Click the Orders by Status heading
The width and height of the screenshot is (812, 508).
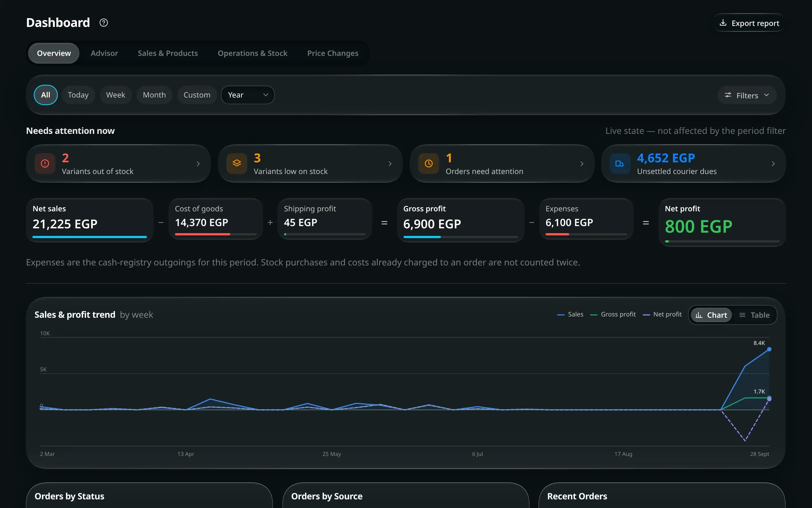[x=70, y=496]
